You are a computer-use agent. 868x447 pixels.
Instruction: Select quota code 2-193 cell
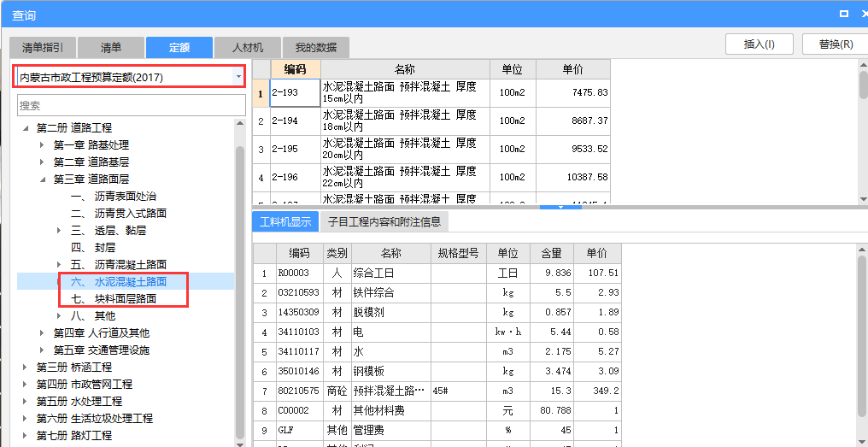click(x=295, y=93)
